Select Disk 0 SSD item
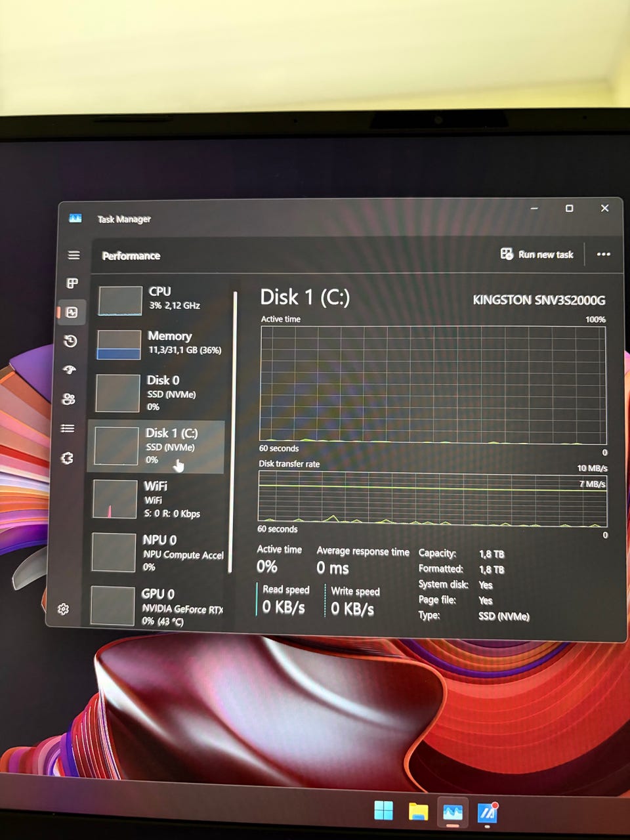Screen dimensions: 630x840 pos(158,392)
